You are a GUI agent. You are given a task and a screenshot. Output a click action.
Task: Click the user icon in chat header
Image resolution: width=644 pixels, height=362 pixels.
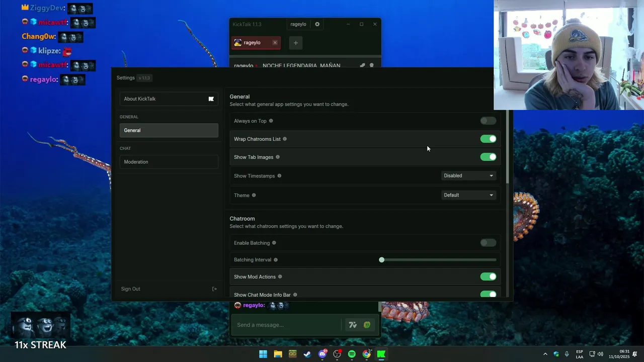click(372, 65)
